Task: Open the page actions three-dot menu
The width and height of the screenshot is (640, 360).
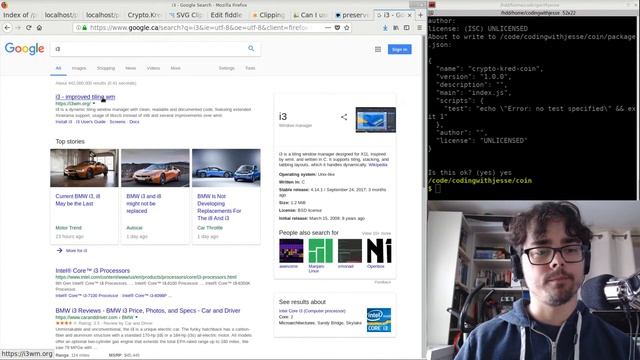Action: pyautogui.click(x=328, y=28)
